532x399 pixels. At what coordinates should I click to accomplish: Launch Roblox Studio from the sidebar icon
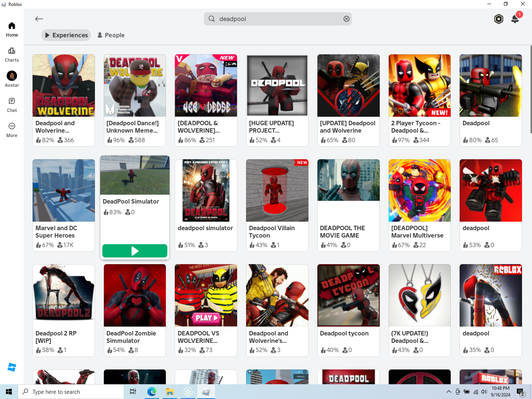coord(12,367)
